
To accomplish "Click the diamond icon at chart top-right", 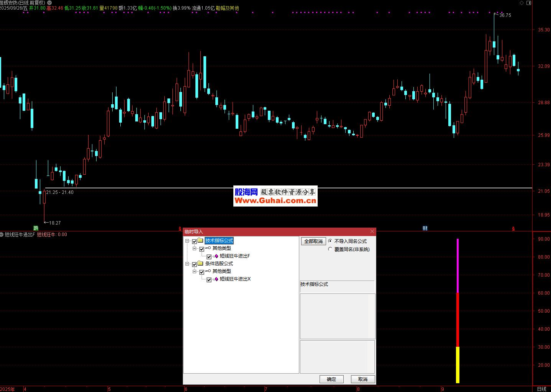I will point(521,3).
